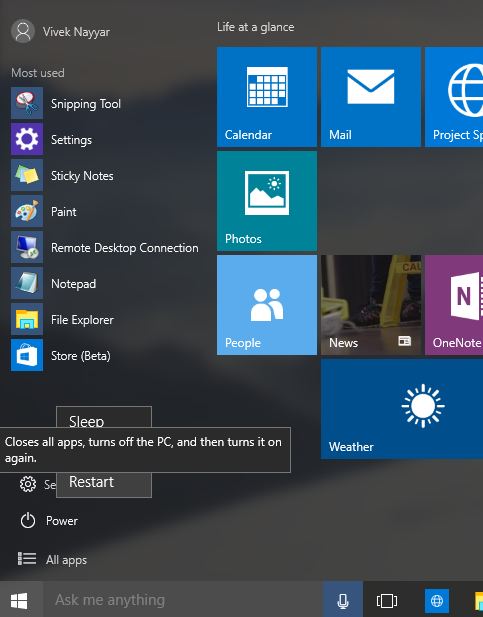483x617 pixels.
Task: Activate the Cortana microphone icon
Action: click(x=343, y=600)
